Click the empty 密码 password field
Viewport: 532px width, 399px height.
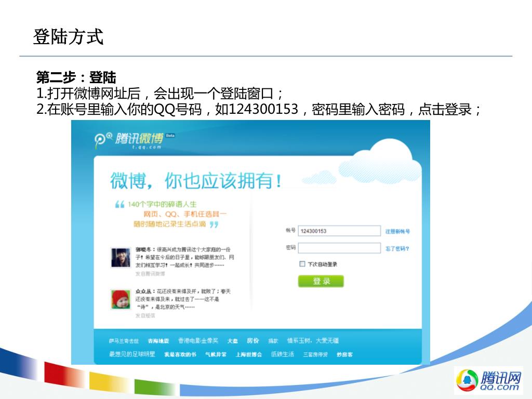click(339, 248)
